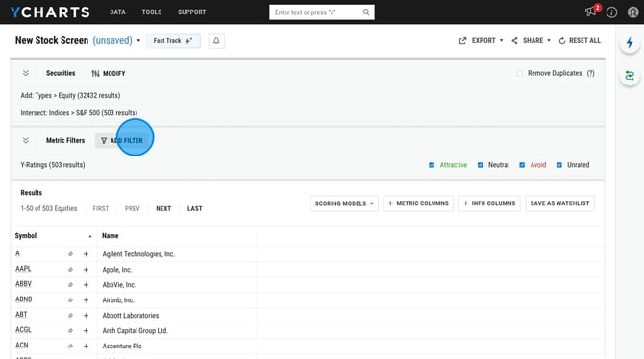The width and height of the screenshot is (644, 359).
Task: Sort by the Symbol column arrow
Action: pos(90,236)
